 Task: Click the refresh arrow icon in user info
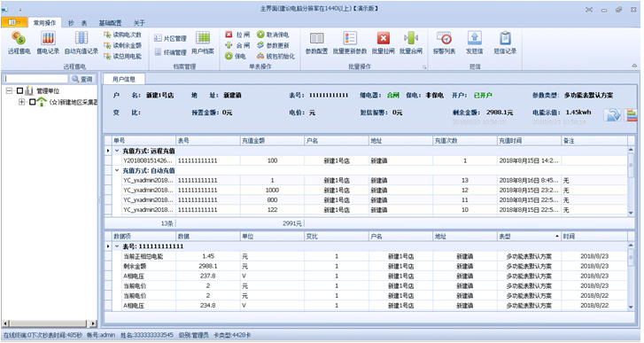[x=612, y=114]
